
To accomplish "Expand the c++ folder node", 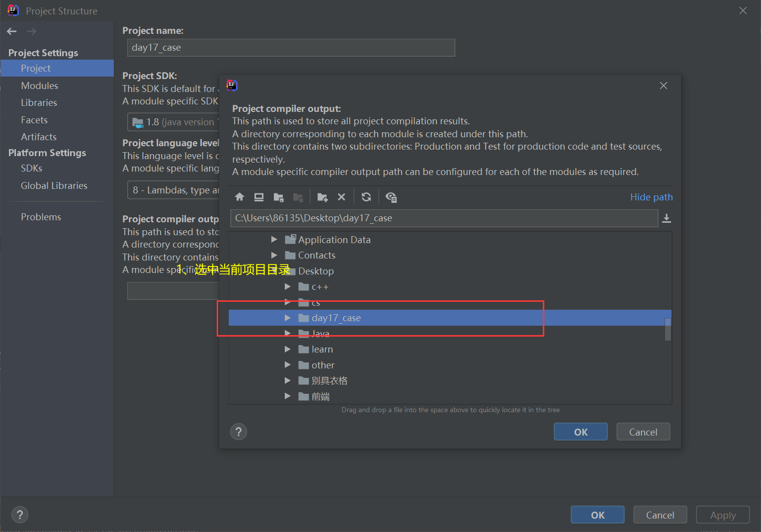I will click(287, 287).
